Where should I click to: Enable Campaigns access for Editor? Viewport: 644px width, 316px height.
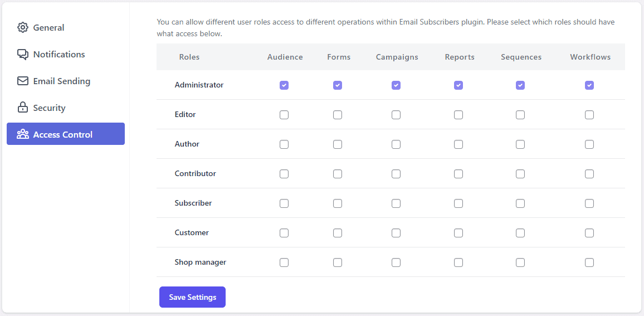click(396, 115)
